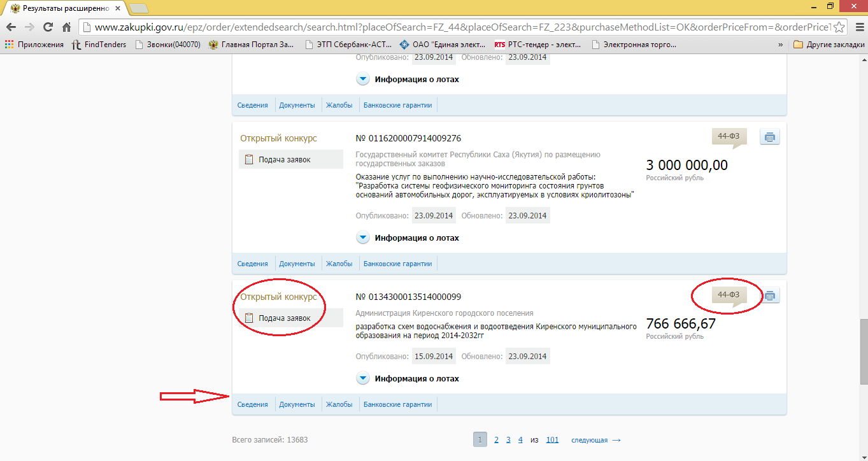
Task: Open Банковские гарантии tab of Kirensk tender
Action: pyautogui.click(x=397, y=404)
